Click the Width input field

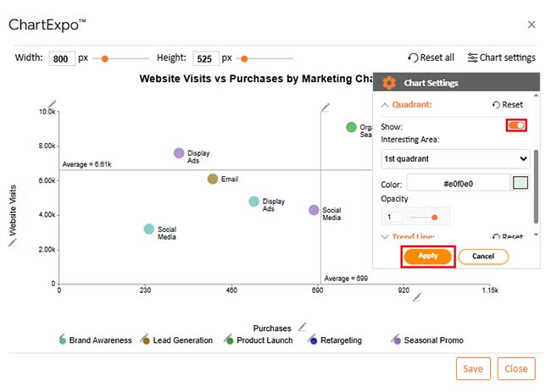pos(62,58)
